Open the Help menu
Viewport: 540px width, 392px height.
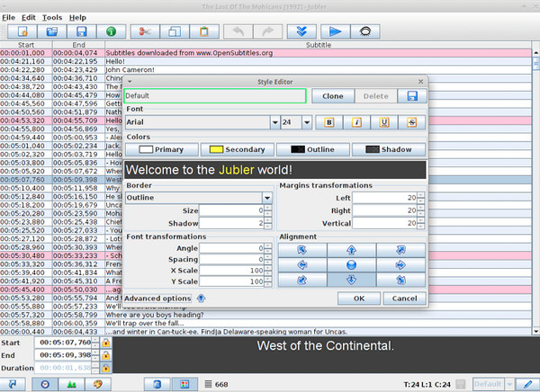click(x=77, y=18)
